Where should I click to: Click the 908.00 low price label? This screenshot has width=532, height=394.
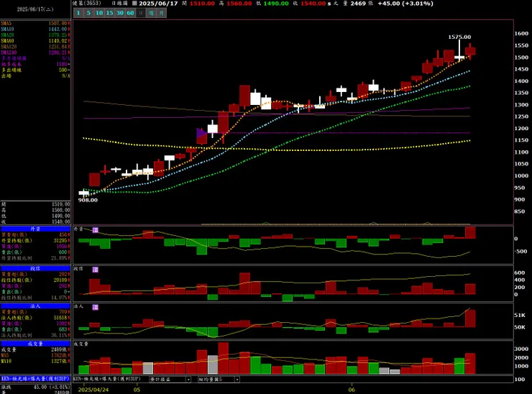click(88, 200)
